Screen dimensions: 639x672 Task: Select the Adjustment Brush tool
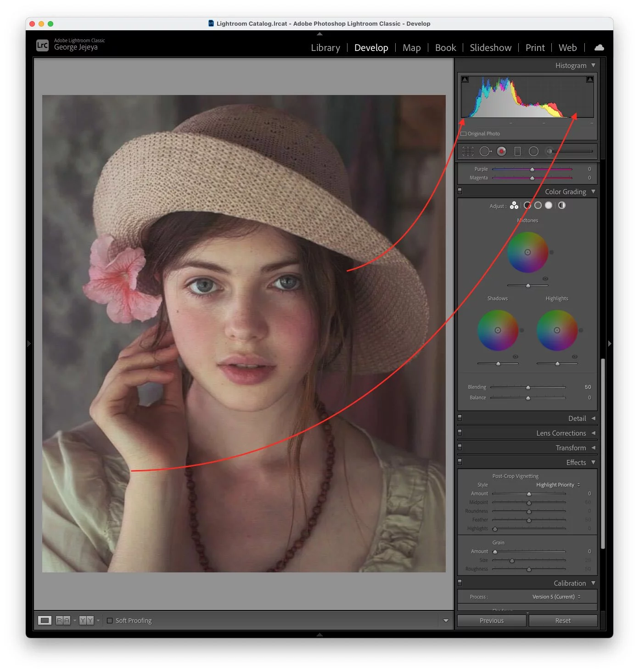tap(568, 151)
